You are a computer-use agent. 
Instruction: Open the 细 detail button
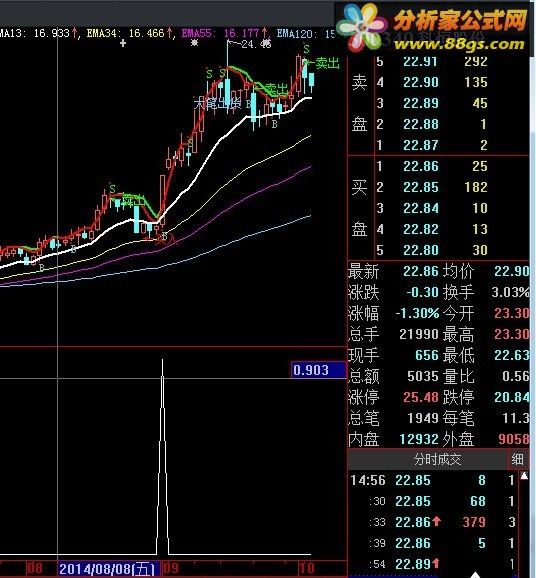[518, 459]
